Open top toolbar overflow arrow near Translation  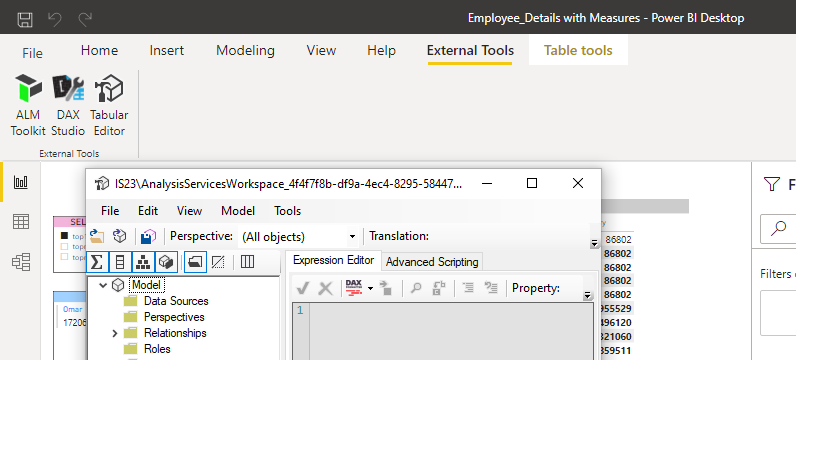594,243
